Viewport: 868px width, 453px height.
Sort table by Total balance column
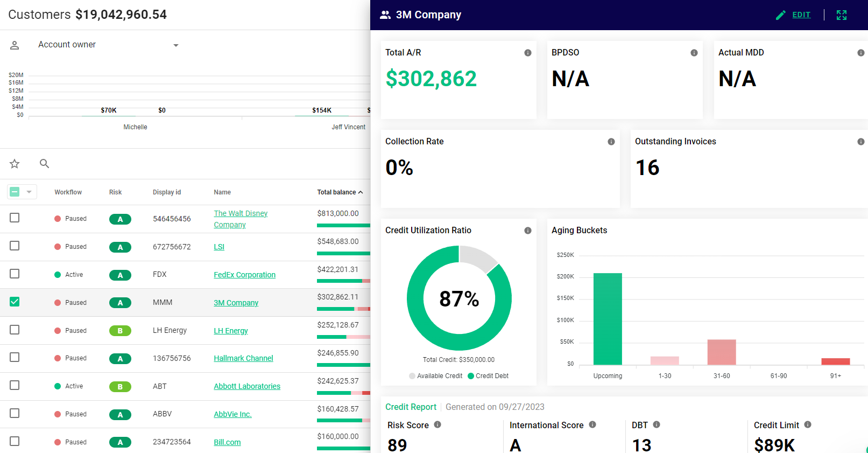[340, 192]
